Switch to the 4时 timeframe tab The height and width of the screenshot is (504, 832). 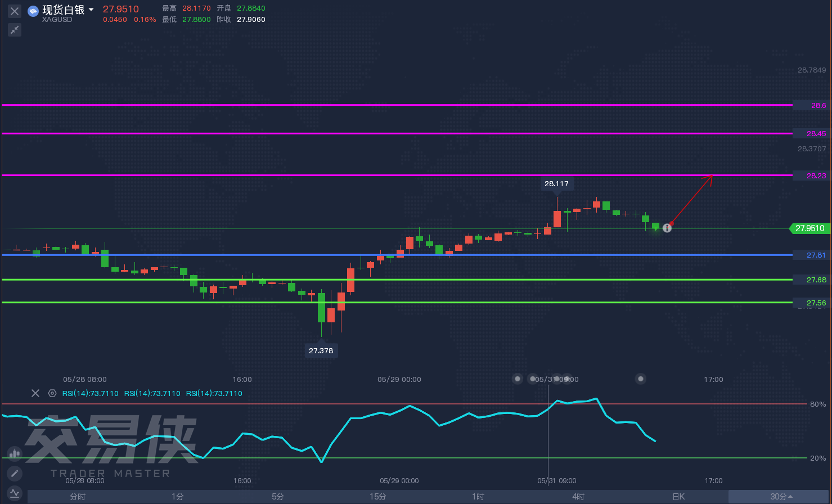[578, 497]
